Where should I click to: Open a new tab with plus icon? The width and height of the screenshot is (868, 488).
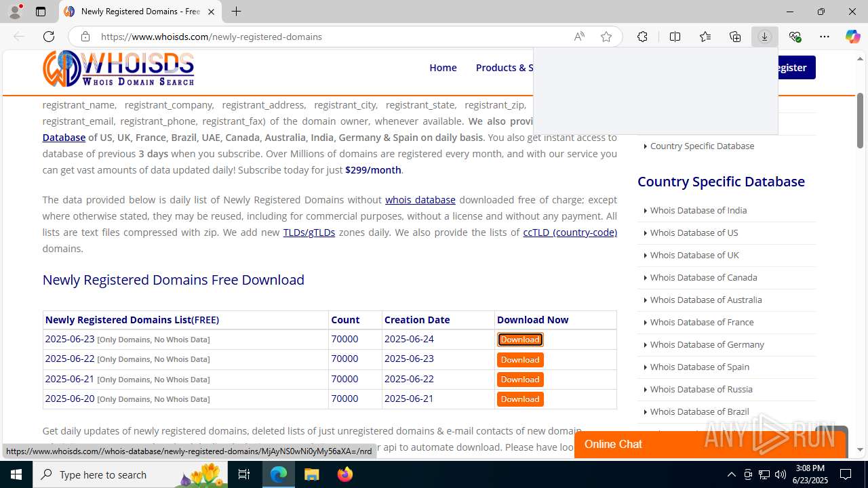click(236, 12)
